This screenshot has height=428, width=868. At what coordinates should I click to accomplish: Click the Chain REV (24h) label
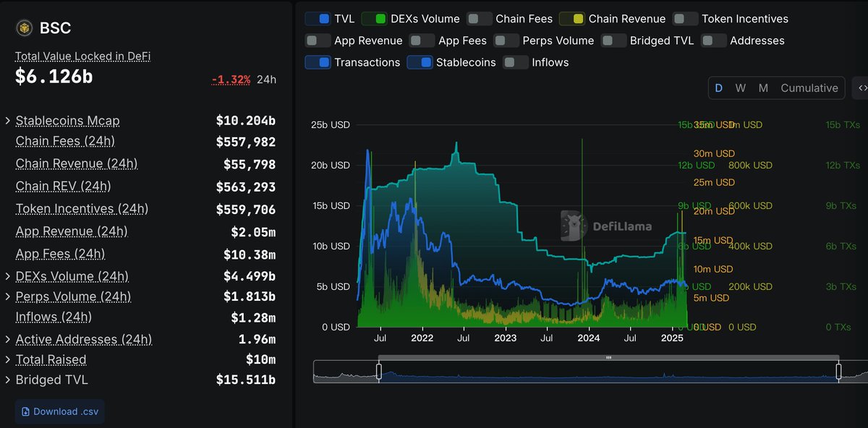(64, 186)
